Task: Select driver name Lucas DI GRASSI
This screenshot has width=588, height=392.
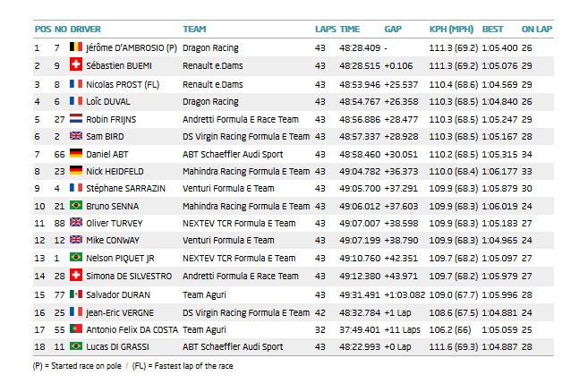Action: [117, 346]
